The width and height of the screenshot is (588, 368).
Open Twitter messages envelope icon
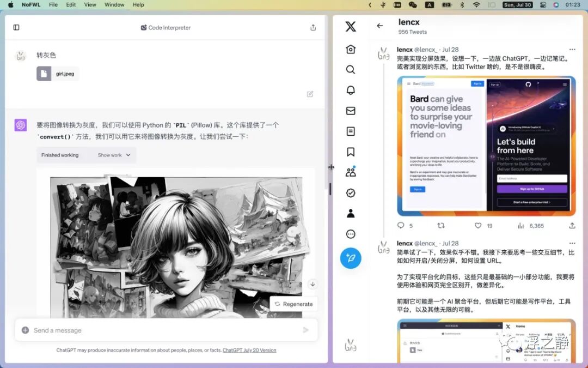(x=351, y=111)
